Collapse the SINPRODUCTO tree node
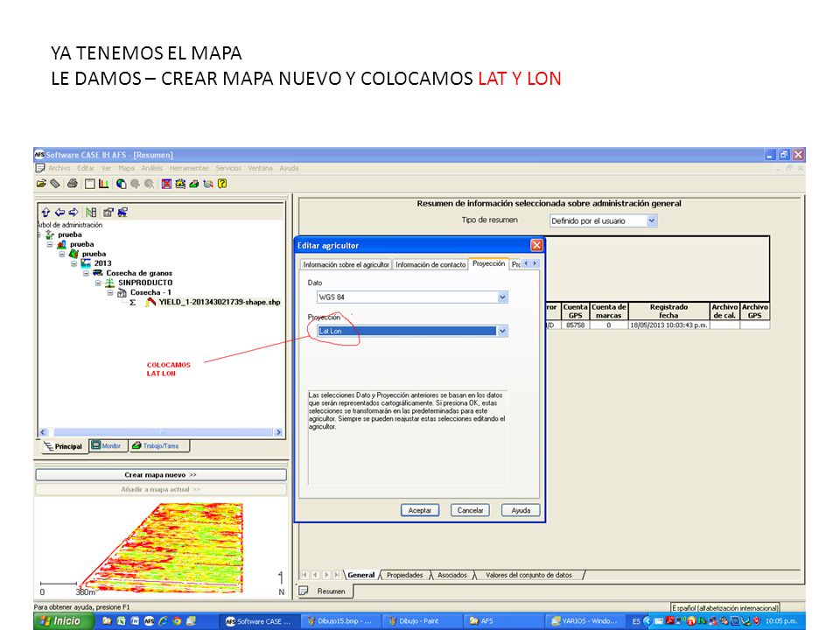The height and width of the screenshot is (630, 840). [98, 283]
